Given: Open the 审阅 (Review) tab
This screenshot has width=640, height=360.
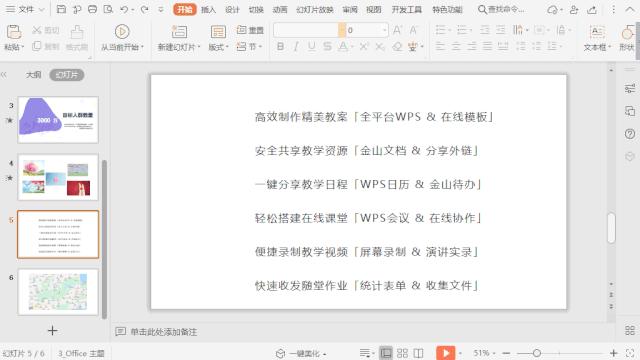Looking at the screenshot, I should click(350, 9).
